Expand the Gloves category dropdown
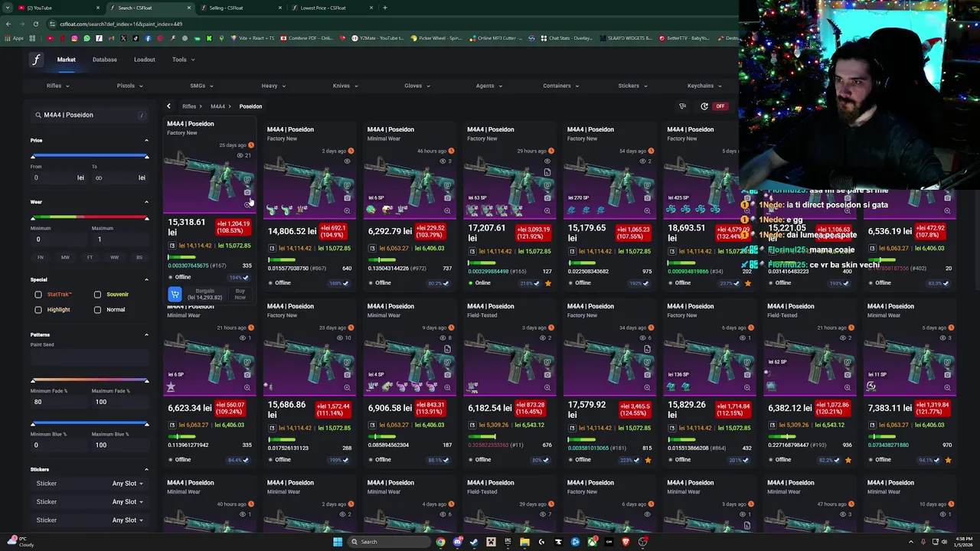 [417, 86]
